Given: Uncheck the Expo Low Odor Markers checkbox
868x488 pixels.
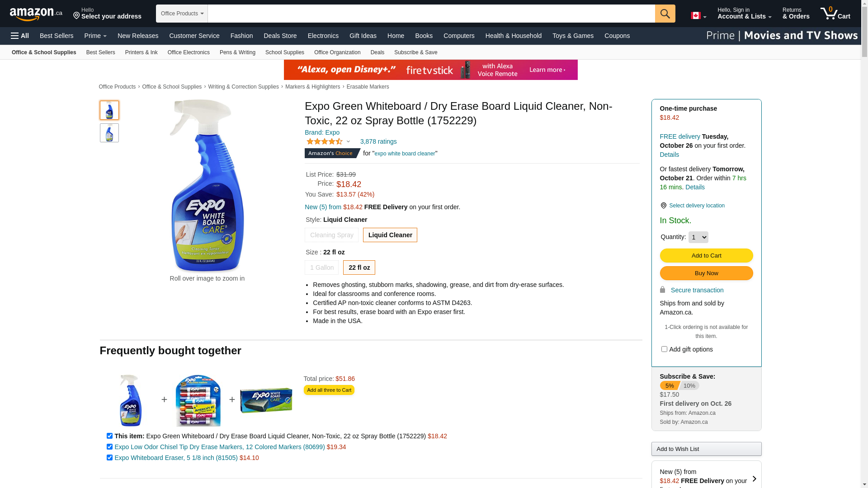Looking at the screenshot, I should coord(109,446).
